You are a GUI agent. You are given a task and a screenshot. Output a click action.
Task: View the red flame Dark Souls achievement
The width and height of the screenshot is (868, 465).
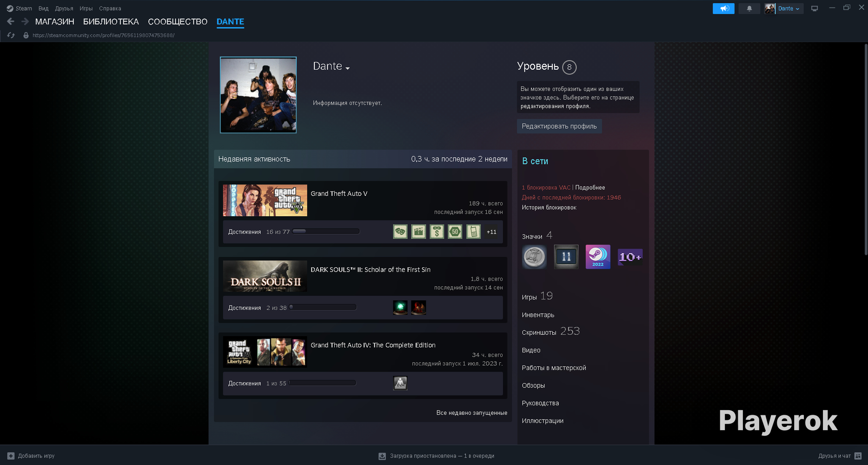(x=418, y=307)
